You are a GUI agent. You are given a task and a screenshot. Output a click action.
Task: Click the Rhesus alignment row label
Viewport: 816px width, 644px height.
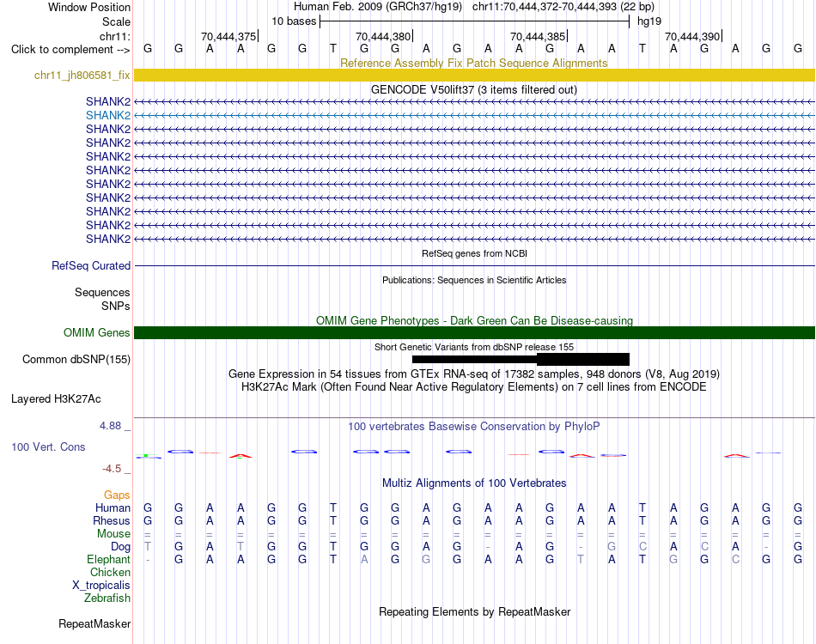pyautogui.click(x=112, y=520)
